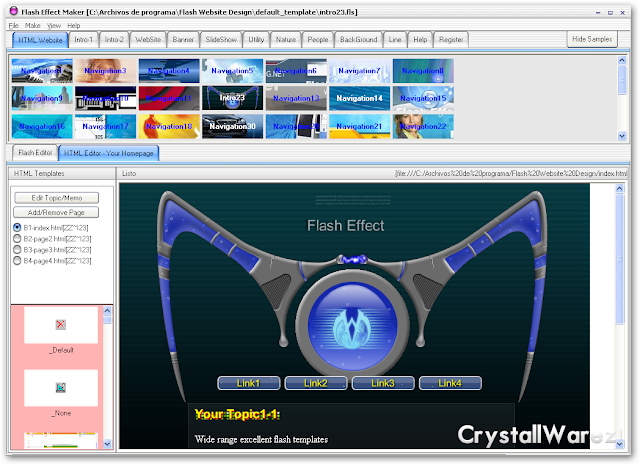640x465 pixels.
Task: Click the Edit Topic/Memo button
Action: click(57, 198)
